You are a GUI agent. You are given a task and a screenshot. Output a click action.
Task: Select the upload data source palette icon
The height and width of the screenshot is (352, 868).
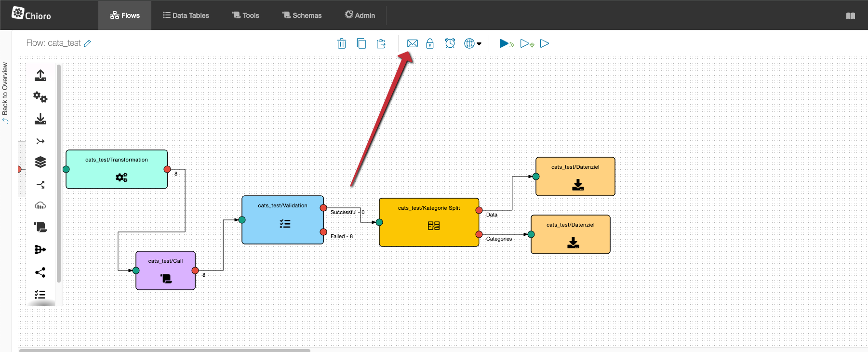[x=40, y=75]
